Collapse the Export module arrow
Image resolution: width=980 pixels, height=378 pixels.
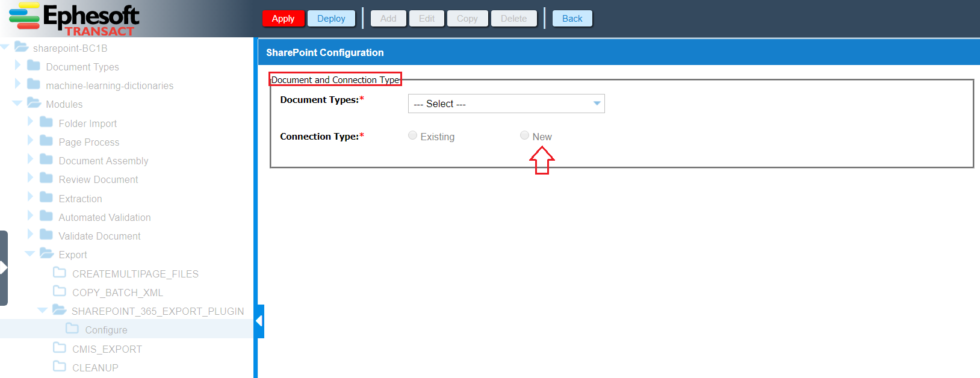30,254
